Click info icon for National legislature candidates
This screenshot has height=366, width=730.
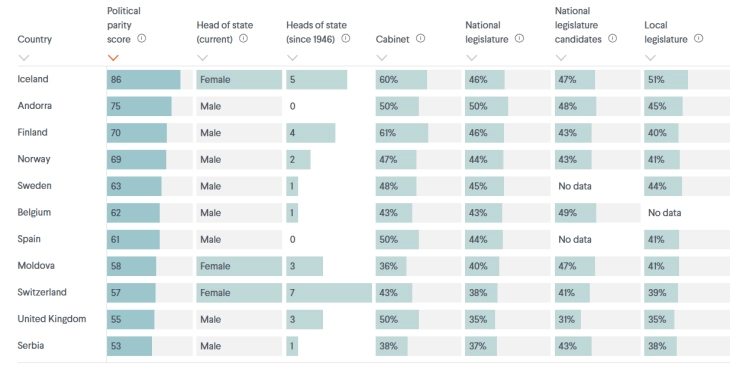[612, 39]
